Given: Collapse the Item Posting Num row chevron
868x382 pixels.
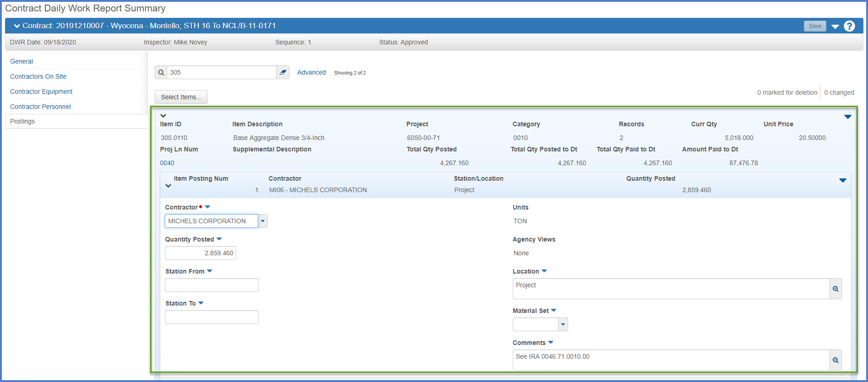Looking at the screenshot, I should pyautogui.click(x=168, y=185).
